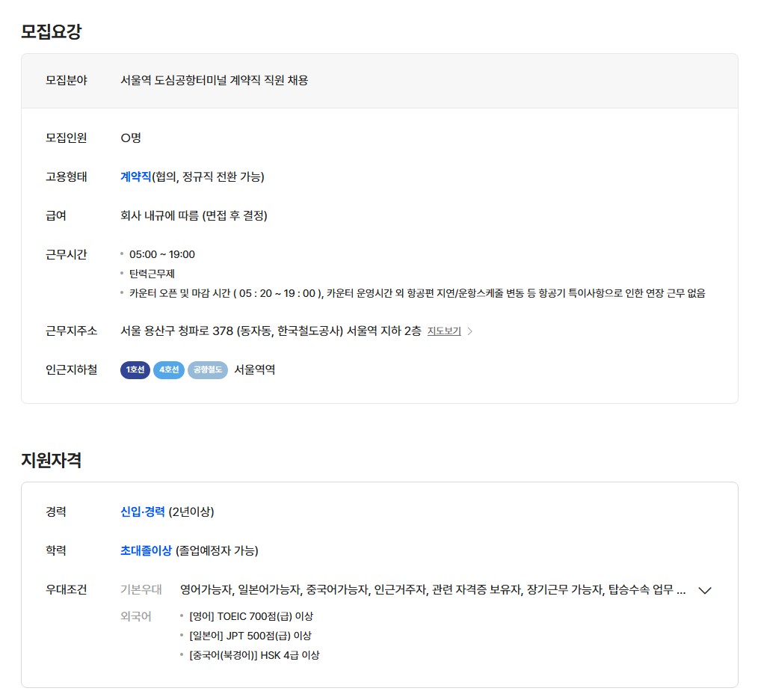Select the TOEIC 700점 requirement line
The width and height of the screenshot is (761, 700).
click(251, 616)
